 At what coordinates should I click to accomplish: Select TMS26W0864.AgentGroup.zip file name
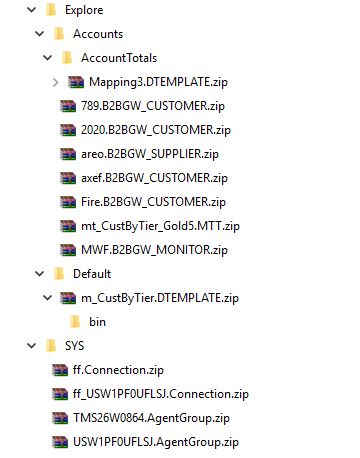(151, 418)
